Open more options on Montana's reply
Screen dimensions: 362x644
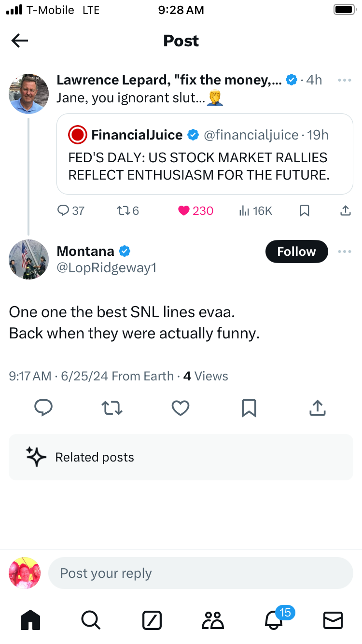click(x=344, y=252)
